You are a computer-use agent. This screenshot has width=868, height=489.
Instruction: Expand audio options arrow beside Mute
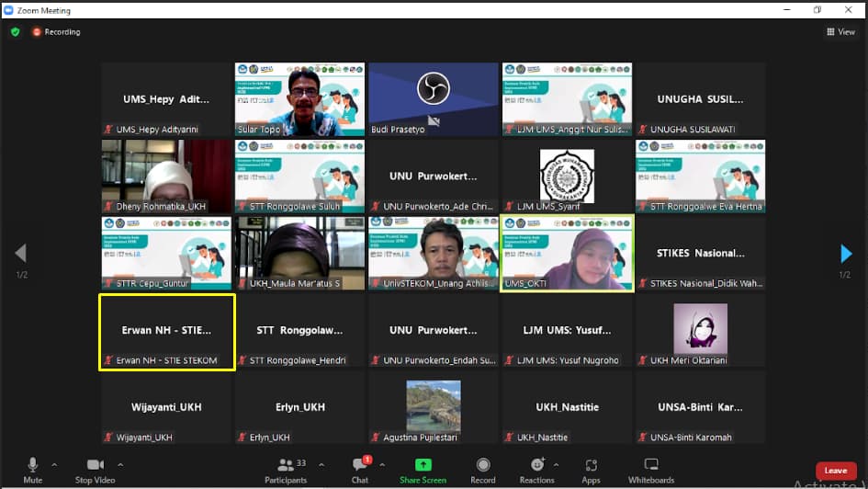pyautogui.click(x=54, y=464)
